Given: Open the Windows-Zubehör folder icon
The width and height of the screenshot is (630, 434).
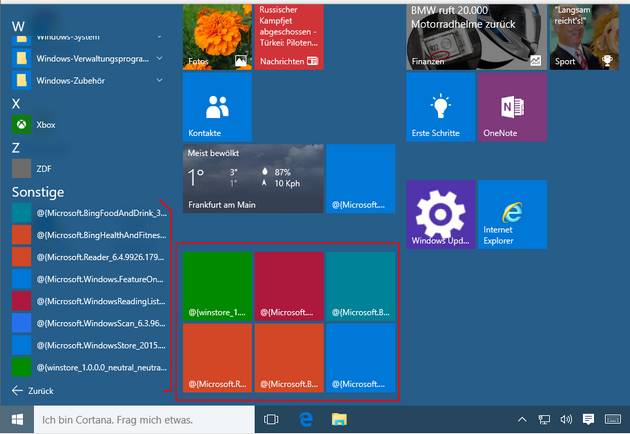Looking at the screenshot, I should (x=21, y=80).
